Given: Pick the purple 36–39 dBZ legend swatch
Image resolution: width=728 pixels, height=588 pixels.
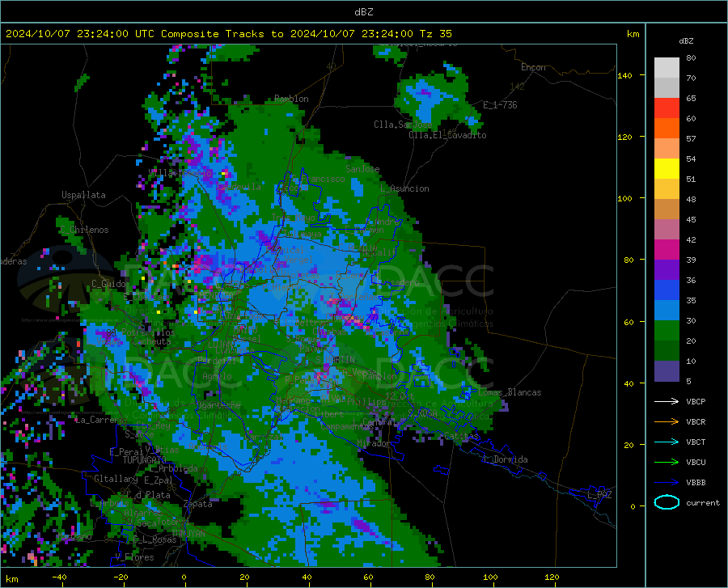Looking at the screenshot, I should [667, 270].
